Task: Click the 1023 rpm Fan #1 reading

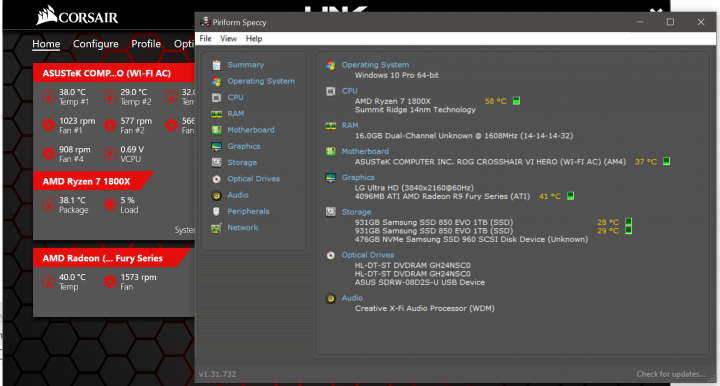Action: (x=77, y=121)
